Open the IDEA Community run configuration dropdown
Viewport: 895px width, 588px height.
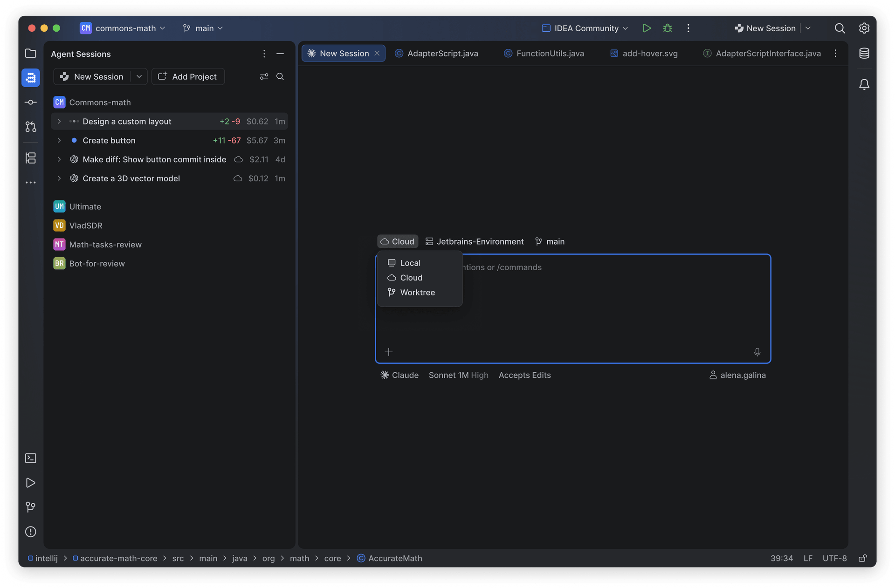click(585, 28)
